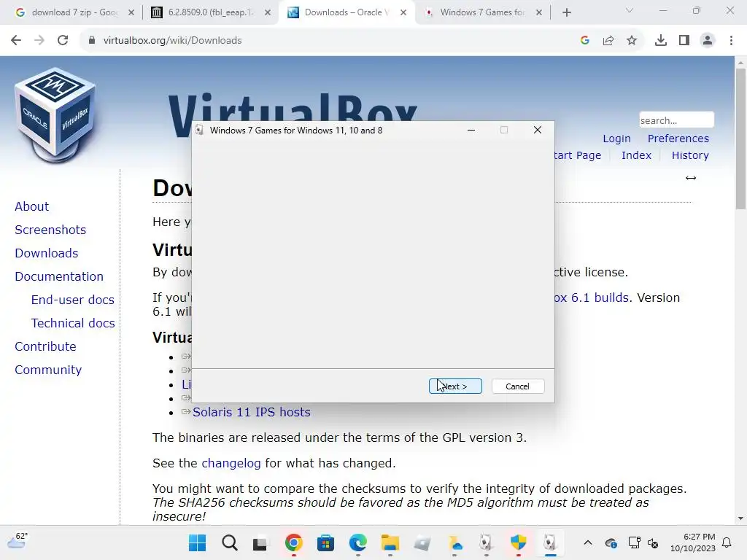Open Solaris 11 IPS hosts link
Viewport: 747px width, 560px height.
(252, 412)
